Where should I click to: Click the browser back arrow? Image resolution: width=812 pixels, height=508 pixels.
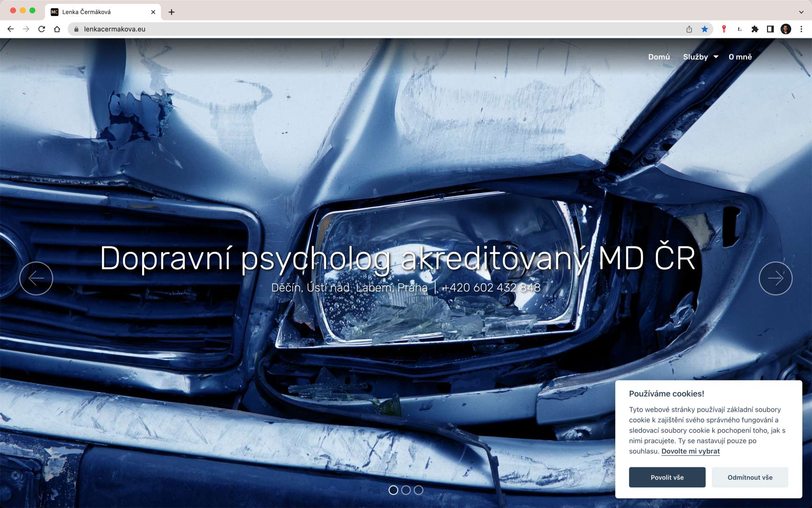click(11, 29)
